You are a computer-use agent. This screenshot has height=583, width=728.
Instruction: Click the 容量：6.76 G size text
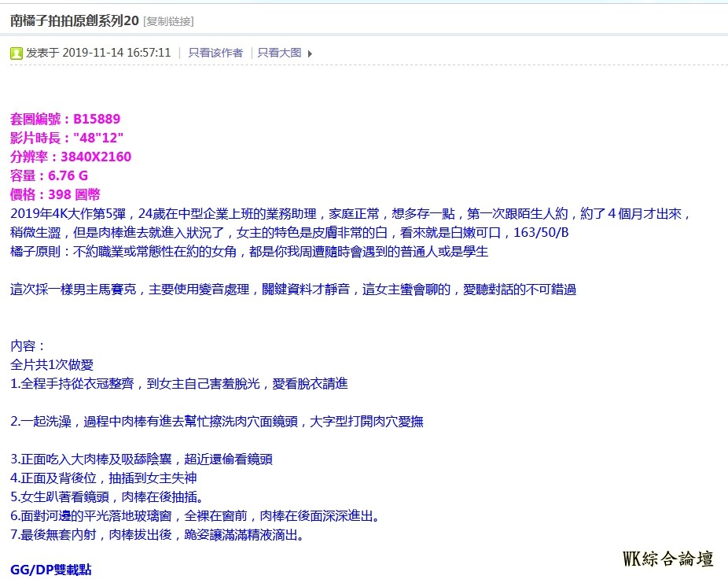point(49,175)
